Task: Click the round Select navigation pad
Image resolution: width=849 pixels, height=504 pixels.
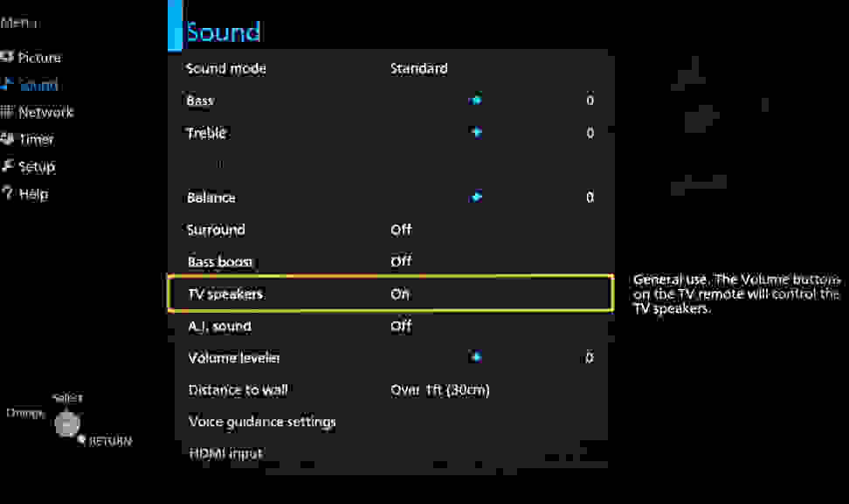Action: [67, 424]
